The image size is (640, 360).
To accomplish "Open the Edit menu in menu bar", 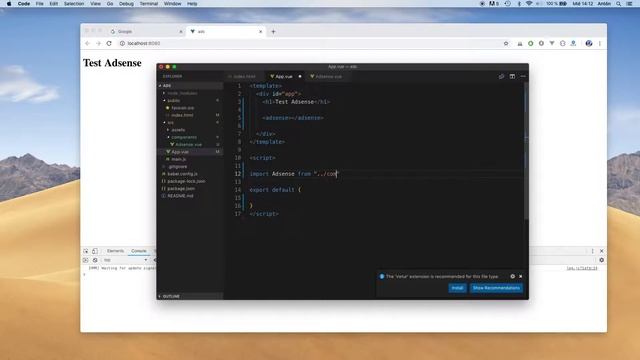I will coord(53,4).
